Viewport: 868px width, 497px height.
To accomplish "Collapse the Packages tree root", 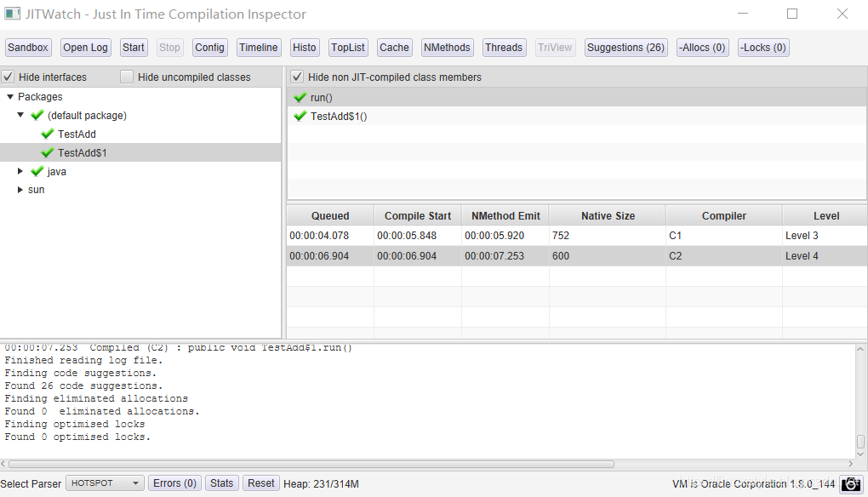I will (10, 96).
